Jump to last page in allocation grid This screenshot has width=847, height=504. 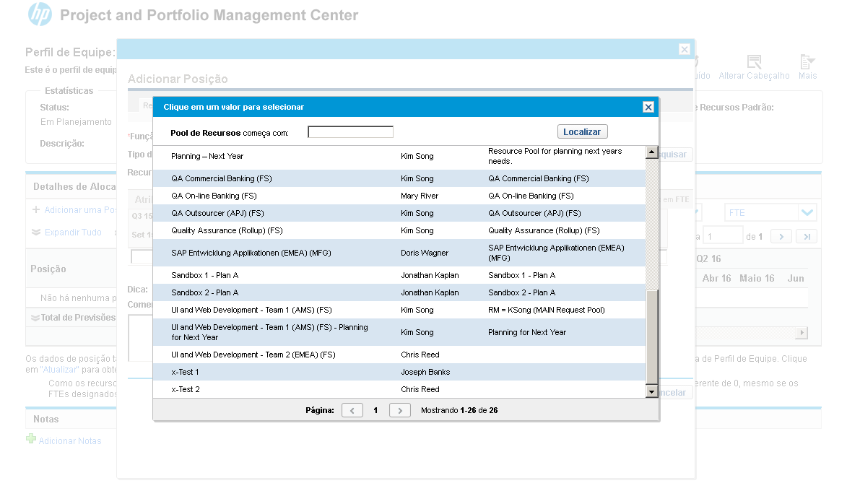click(808, 236)
